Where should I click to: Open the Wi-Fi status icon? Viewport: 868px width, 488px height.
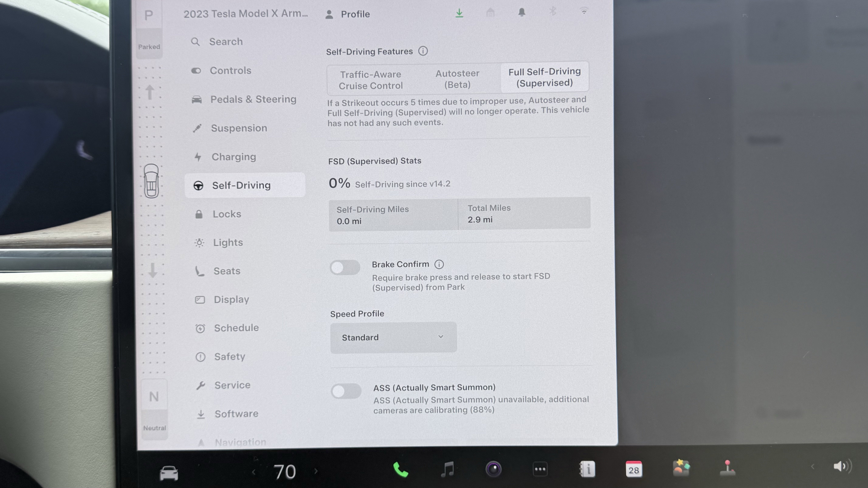coord(584,11)
